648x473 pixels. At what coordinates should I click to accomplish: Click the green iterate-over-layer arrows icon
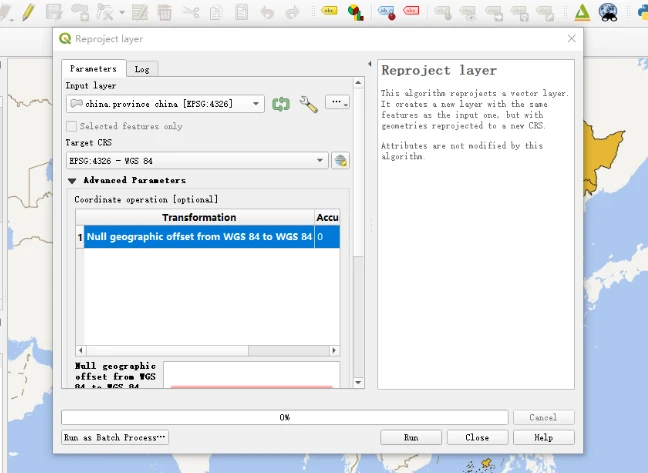tap(281, 104)
